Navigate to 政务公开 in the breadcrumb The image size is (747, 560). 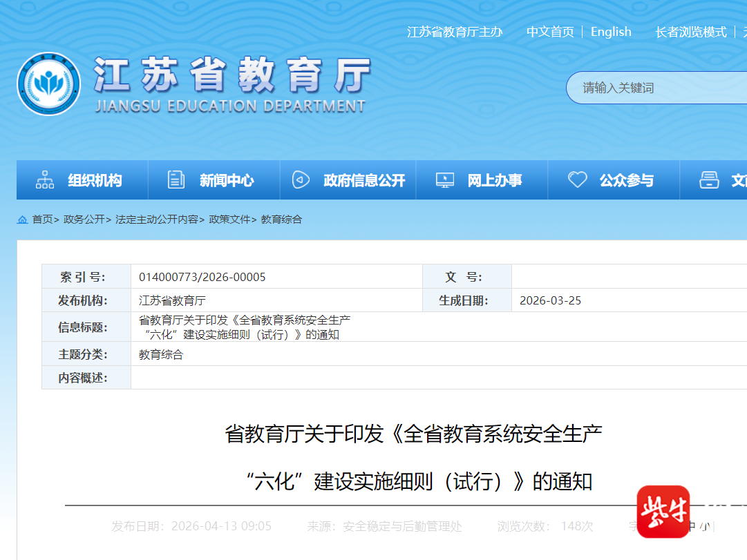pos(84,220)
